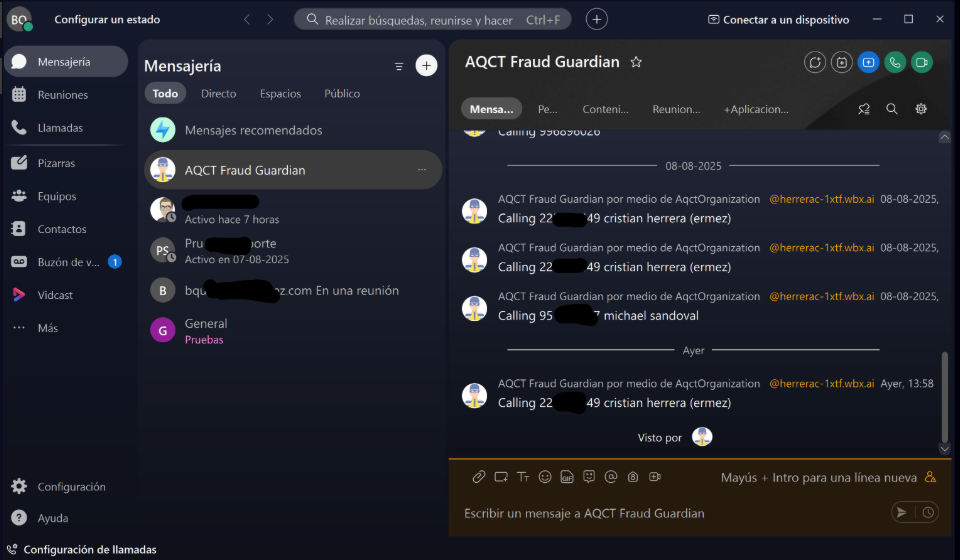Click the message input field for AQCT Fraud Guardian
This screenshot has width=960, height=560.
[x=673, y=513]
